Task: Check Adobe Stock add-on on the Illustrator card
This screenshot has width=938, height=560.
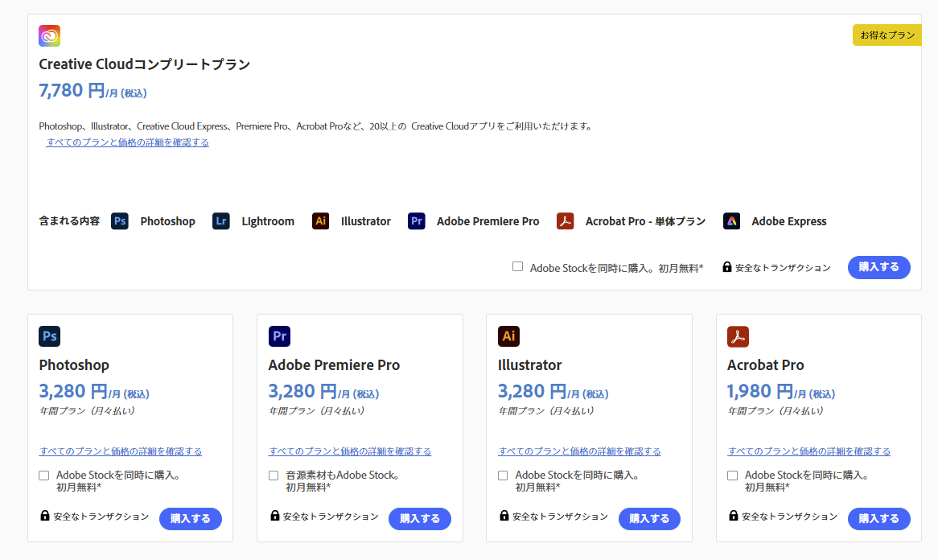Action: point(503,476)
